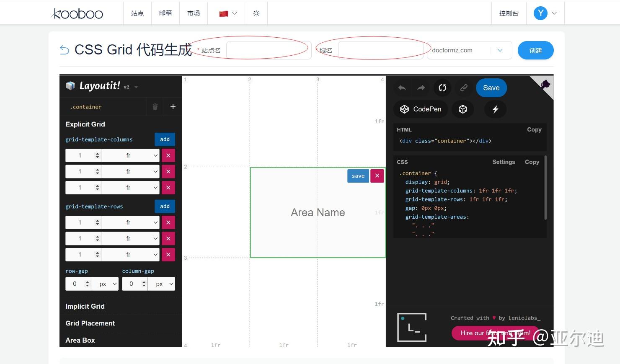
Task: Click the lightning bolt StackBlitz icon
Action: click(495, 109)
